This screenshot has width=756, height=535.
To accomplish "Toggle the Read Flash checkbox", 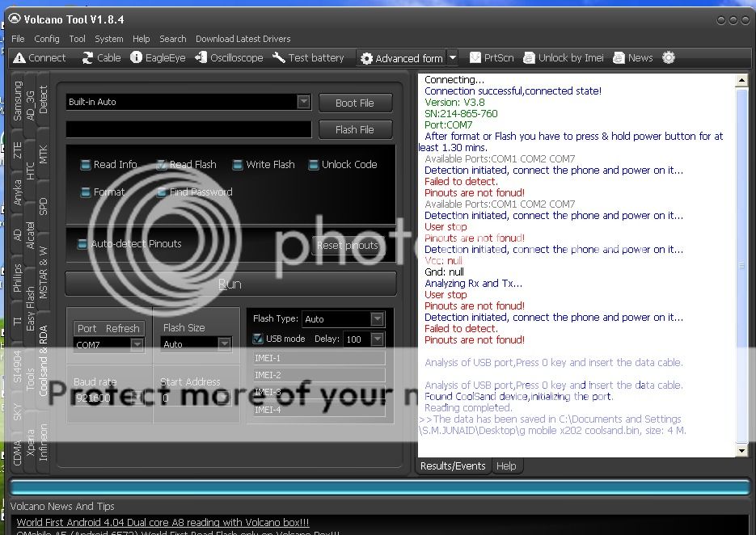I will click(x=162, y=165).
